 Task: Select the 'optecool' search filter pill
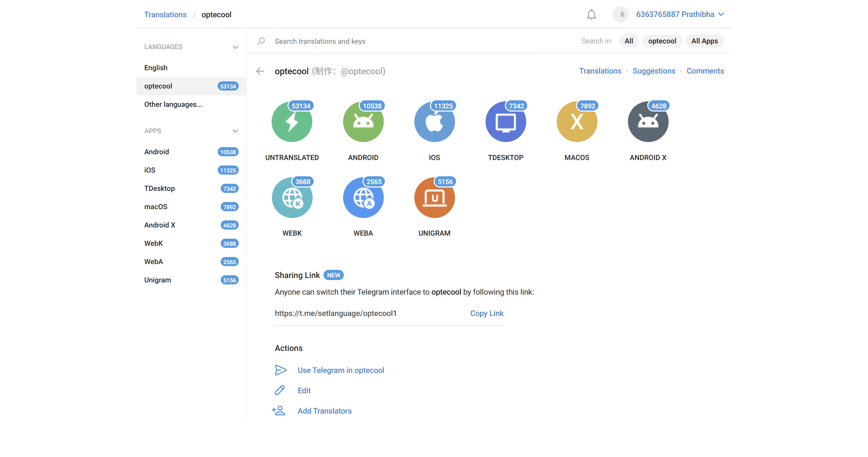662,41
